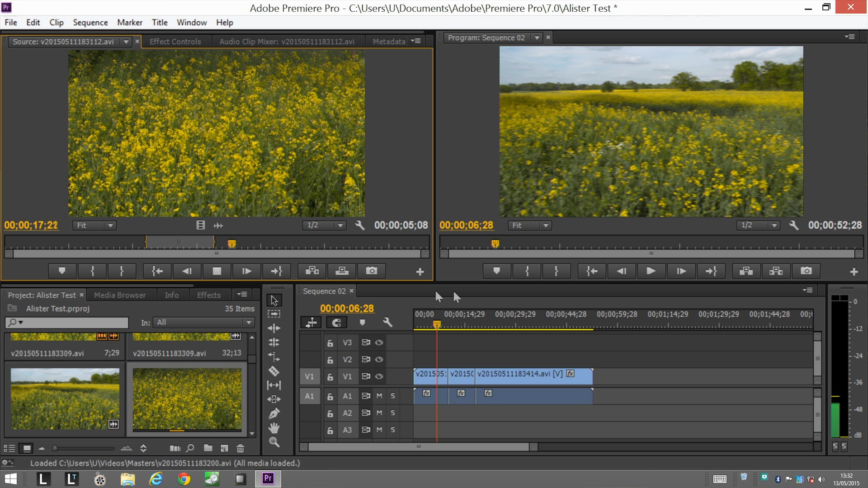
Task: Mute audio track A1
Action: click(379, 396)
